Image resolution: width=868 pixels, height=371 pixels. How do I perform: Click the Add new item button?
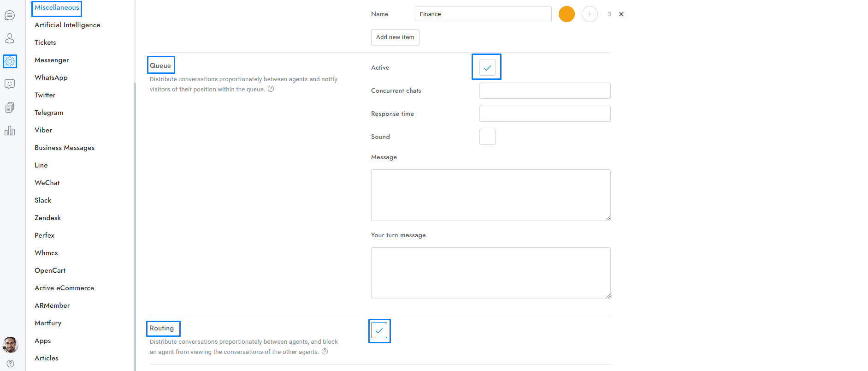(x=395, y=37)
